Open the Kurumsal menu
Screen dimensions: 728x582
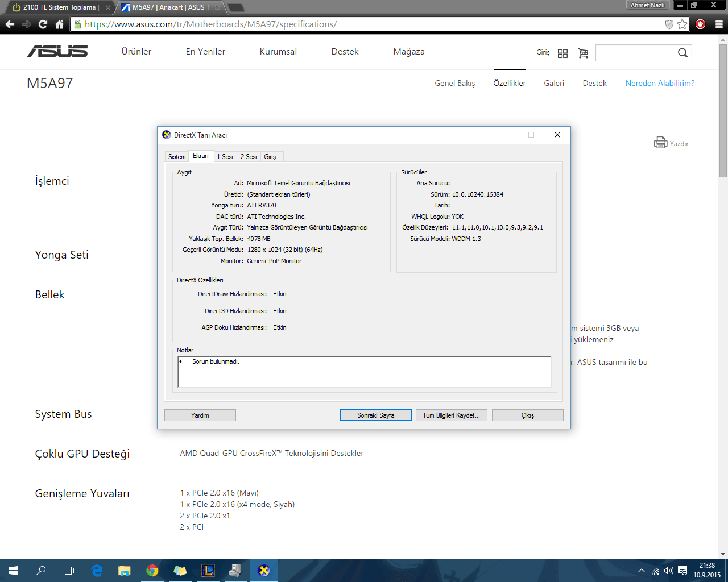point(279,52)
